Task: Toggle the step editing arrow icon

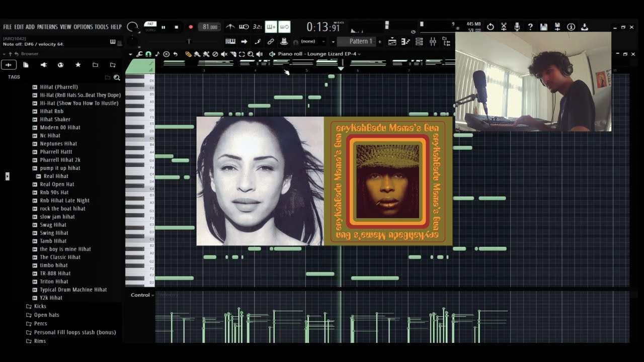Action: [x=244, y=41]
